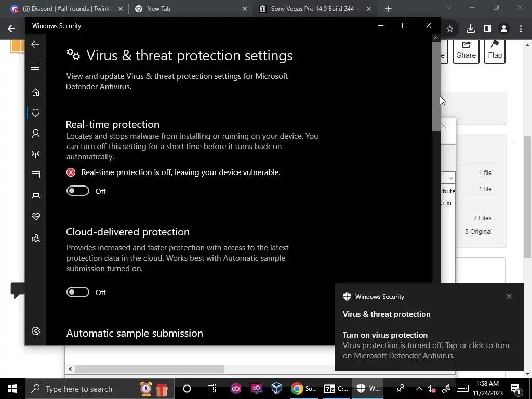Expand dropdown chevron in the browser page
532x399 pixels.
coord(450,178)
